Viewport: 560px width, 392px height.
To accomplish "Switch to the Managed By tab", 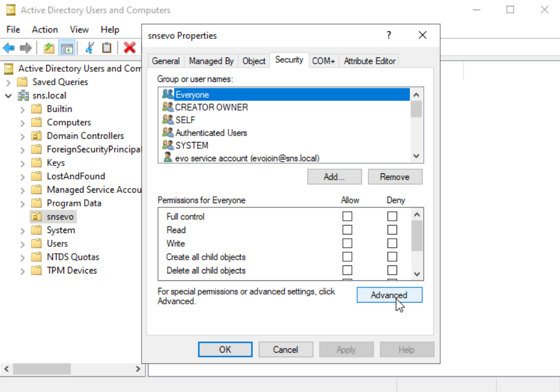I will pos(211,61).
